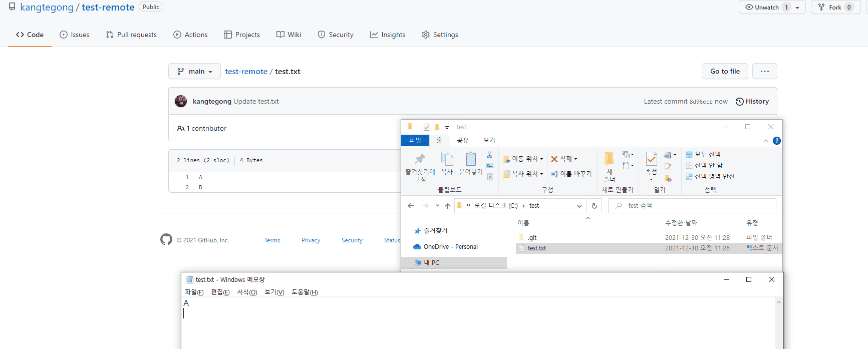Open the Explorer 파일 (File) tab

point(415,141)
